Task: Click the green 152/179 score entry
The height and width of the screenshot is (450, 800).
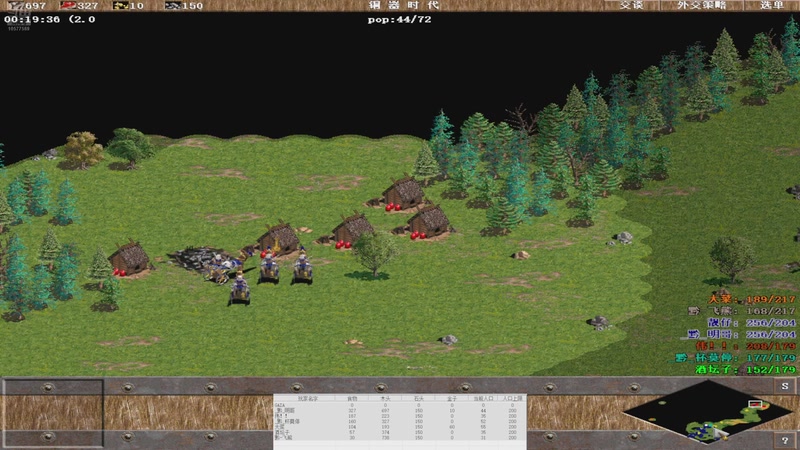Action: [x=745, y=369]
